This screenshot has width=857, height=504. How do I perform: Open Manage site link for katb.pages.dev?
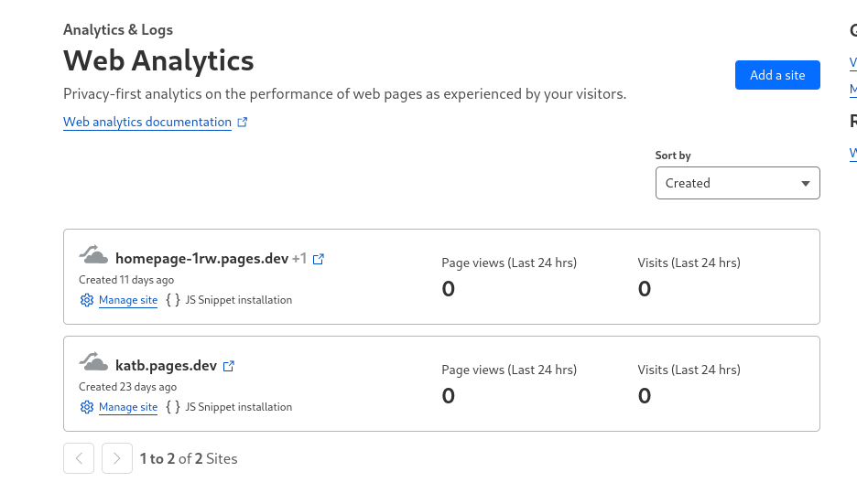pos(128,407)
